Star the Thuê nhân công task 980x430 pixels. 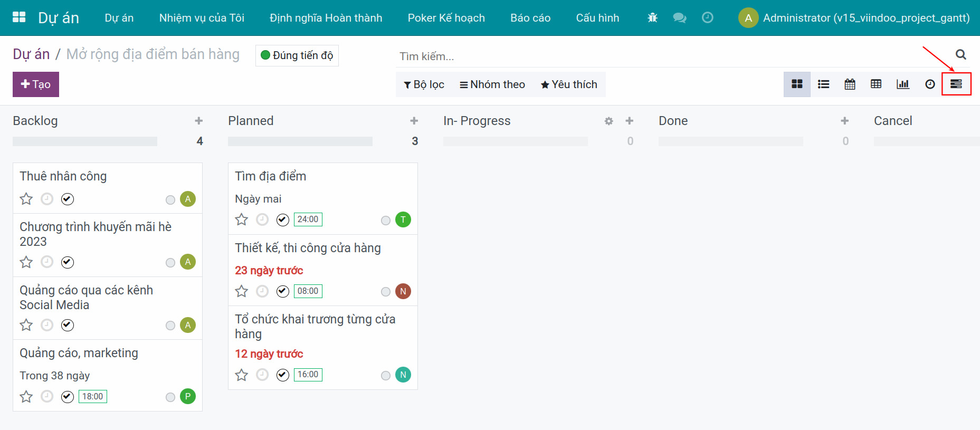tap(26, 199)
